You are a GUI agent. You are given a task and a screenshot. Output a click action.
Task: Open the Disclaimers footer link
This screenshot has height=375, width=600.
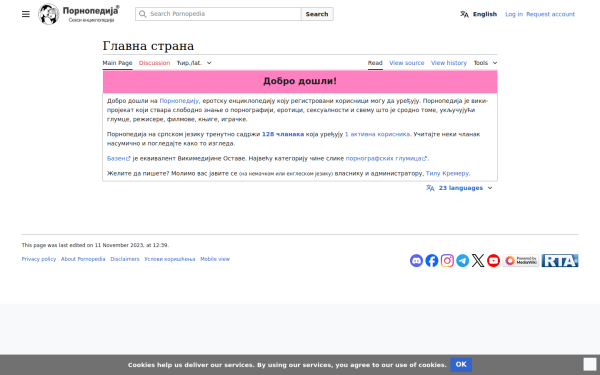(125, 259)
